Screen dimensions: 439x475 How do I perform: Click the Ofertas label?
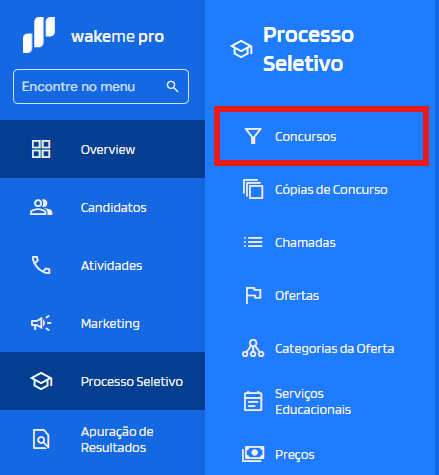297,296
